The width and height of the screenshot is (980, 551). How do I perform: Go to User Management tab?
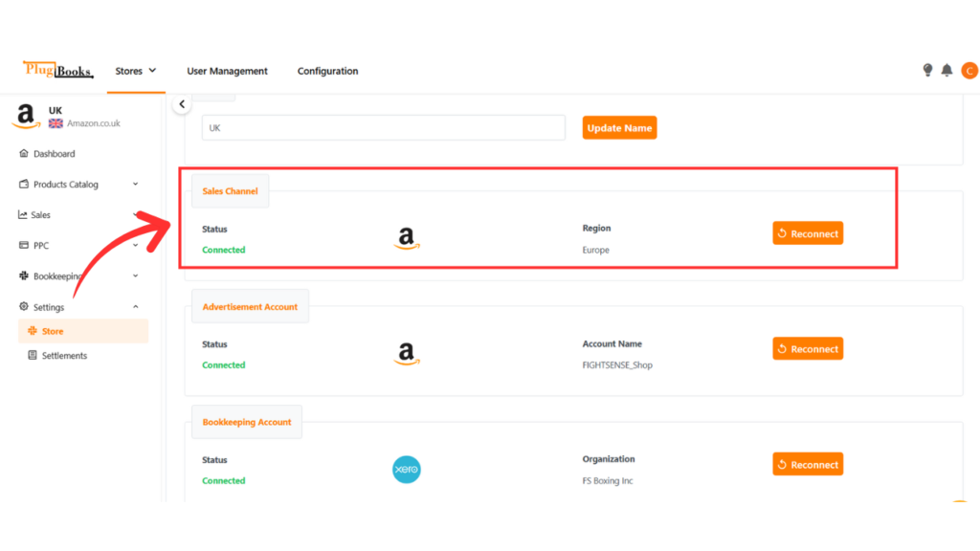(227, 71)
